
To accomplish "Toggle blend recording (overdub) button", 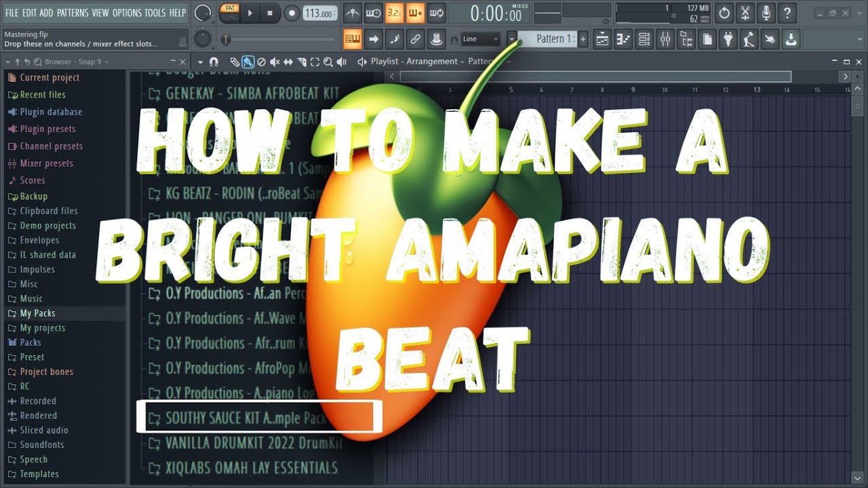I will tap(415, 13).
